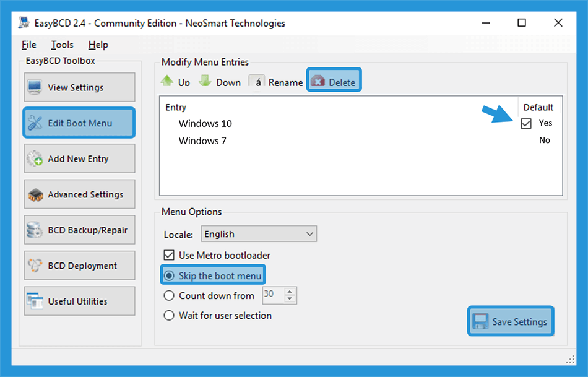The height and width of the screenshot is (377, 588).
Task: Click the Entry column header
Action: pos(176,107)
